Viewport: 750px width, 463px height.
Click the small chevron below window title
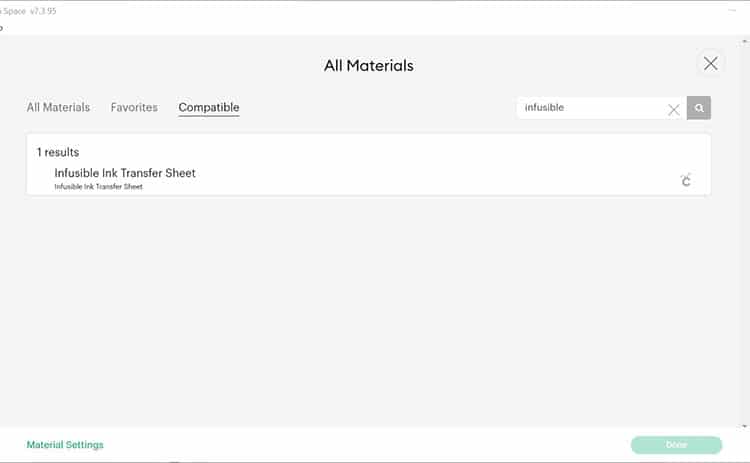coord(2,27)
